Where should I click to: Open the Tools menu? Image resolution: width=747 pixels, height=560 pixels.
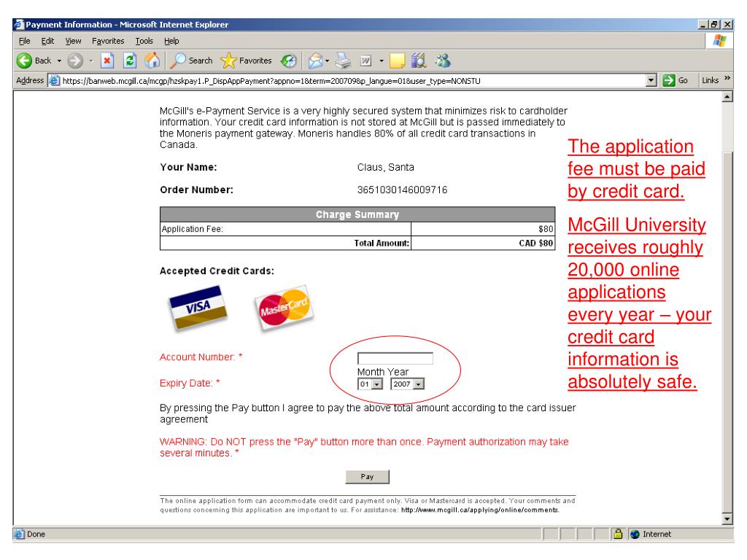tap(144, 41)
